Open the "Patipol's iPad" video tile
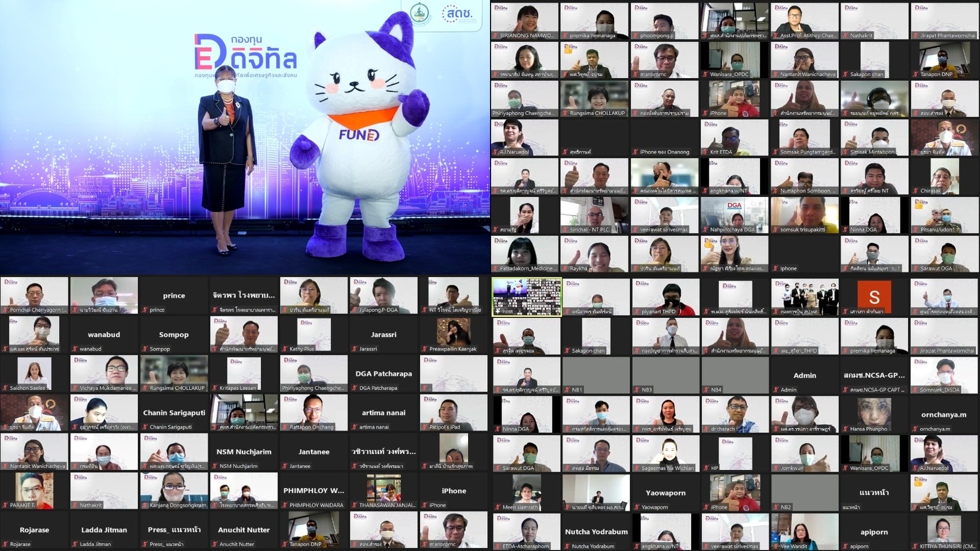Image resolution: width=980 pixels, height=551 pixels. (454, 412)
